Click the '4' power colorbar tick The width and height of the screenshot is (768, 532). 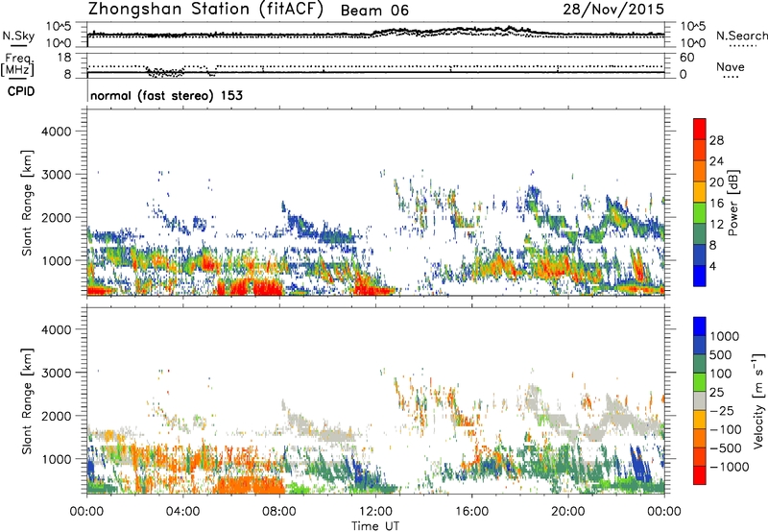click(x=713, y=267)
